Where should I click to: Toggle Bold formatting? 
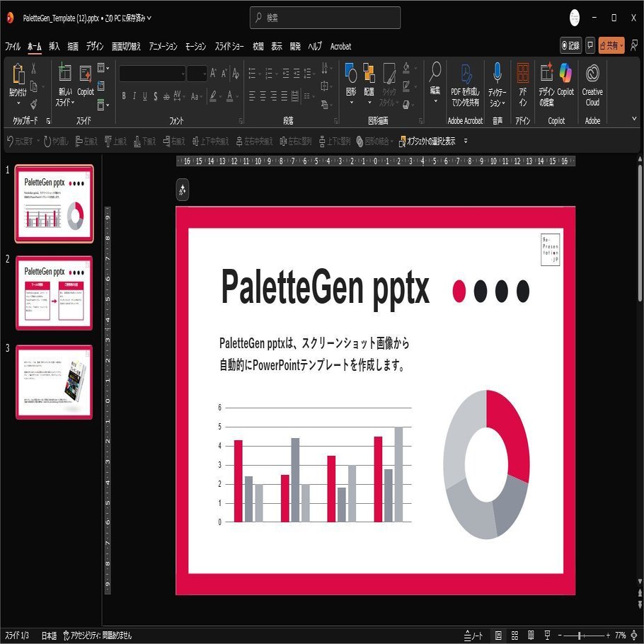124,96
